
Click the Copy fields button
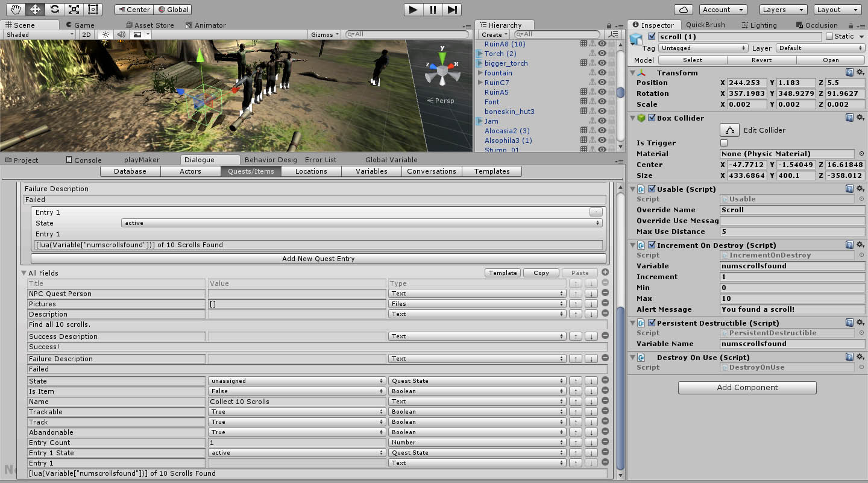(x=541, y=273)
